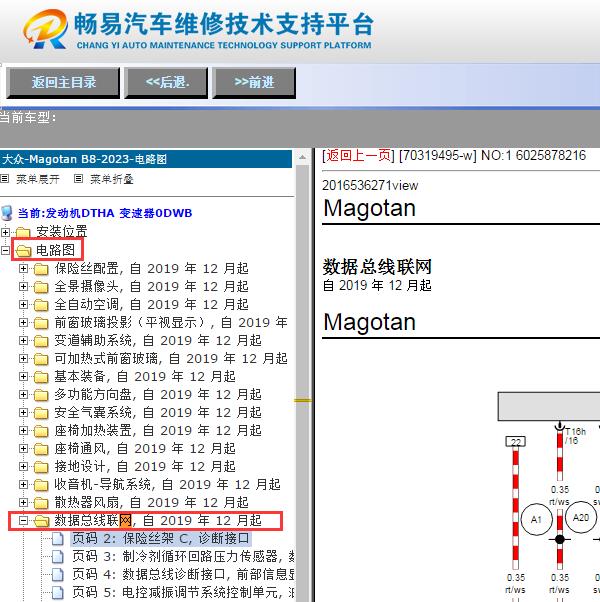Click the page icon of 页码 4

pyautogui.click(x=58, y=575)
